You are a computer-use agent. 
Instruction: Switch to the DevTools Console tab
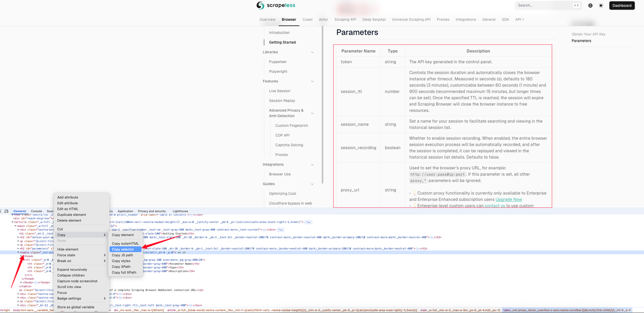click(36, 211)
